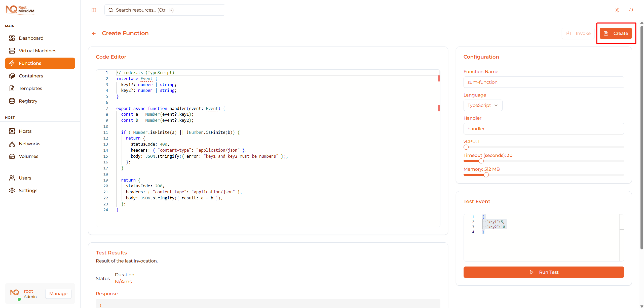Image resolution: width=644 pixels, height=308 pixels.
Task: Click the Dashboard grid icon
Action: point(12,38)
